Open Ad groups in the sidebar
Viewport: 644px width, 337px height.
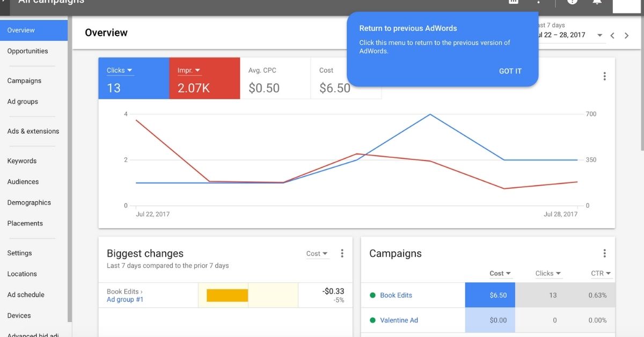(x=23, y=101)
